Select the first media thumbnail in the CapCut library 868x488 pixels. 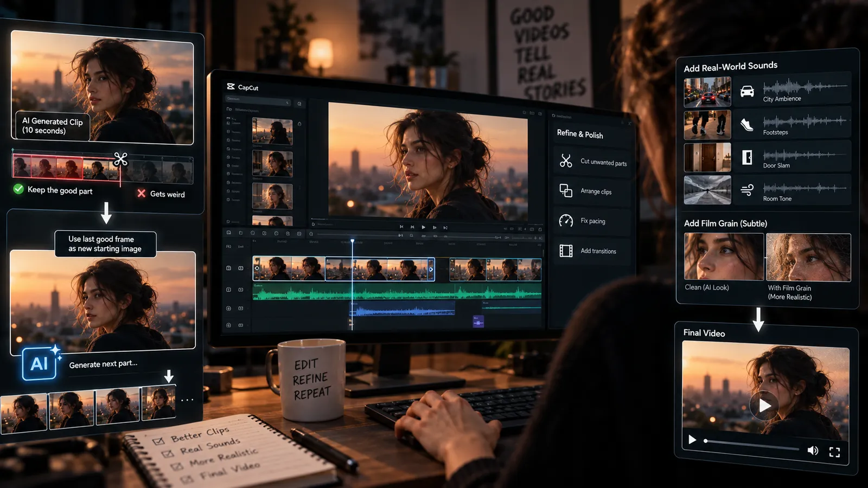click(272, 131)
